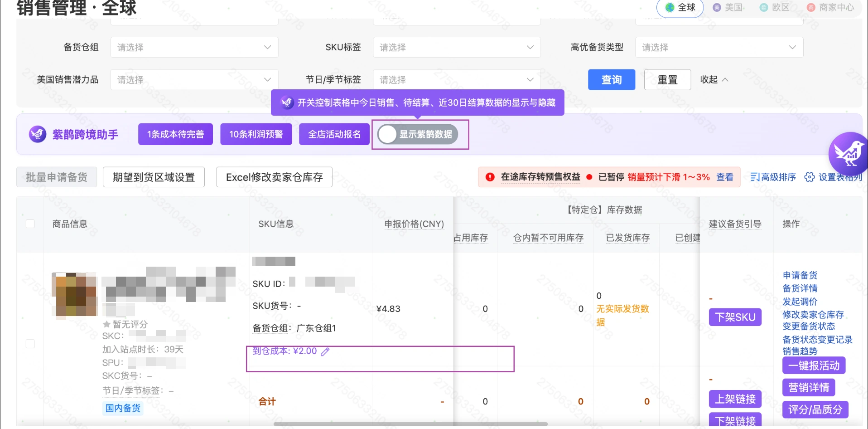The height and width of the screenshot is (429, 868).
Task: Click the 备货状态变更记录 link
Action: (x=818, y=340)
